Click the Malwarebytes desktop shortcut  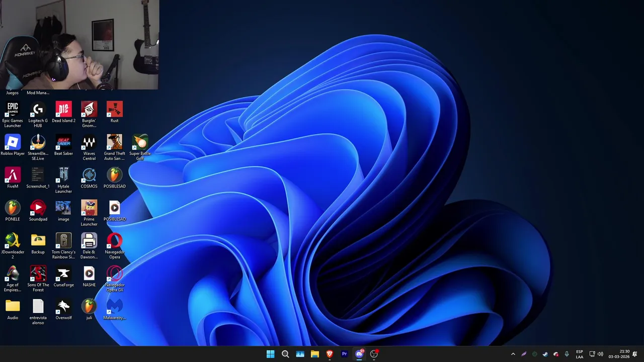click(x=115, y=309)
